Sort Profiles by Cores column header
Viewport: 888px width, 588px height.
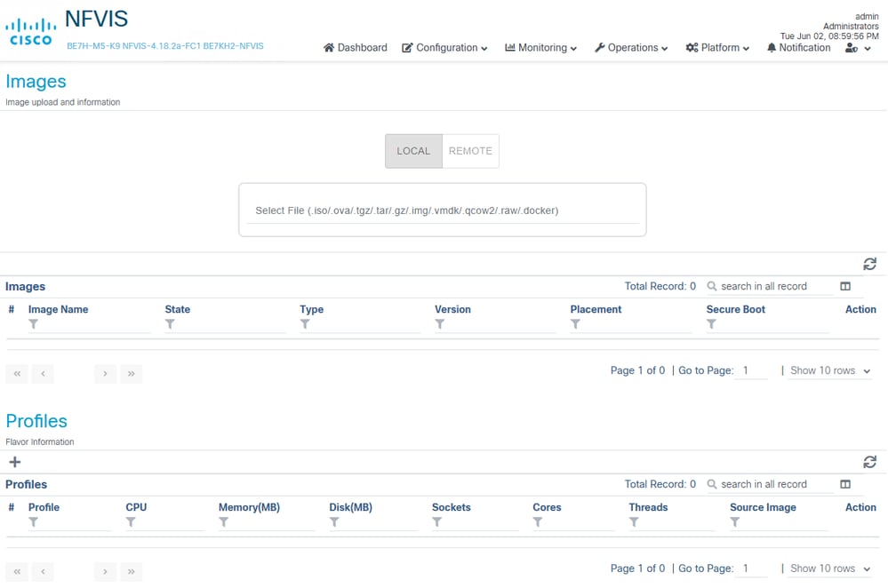pos(547,508)
